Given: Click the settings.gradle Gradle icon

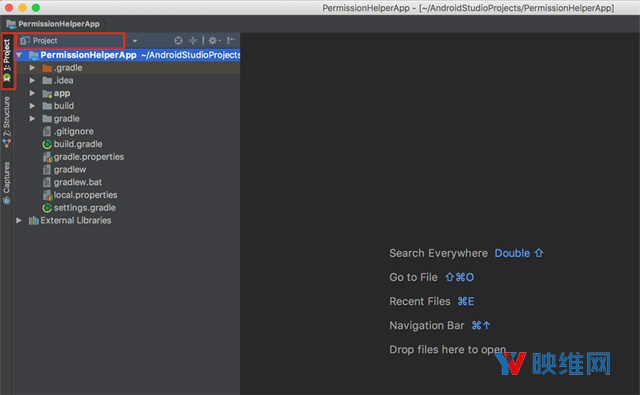Looking at the screenshot, I should click(x=47, y=208).
